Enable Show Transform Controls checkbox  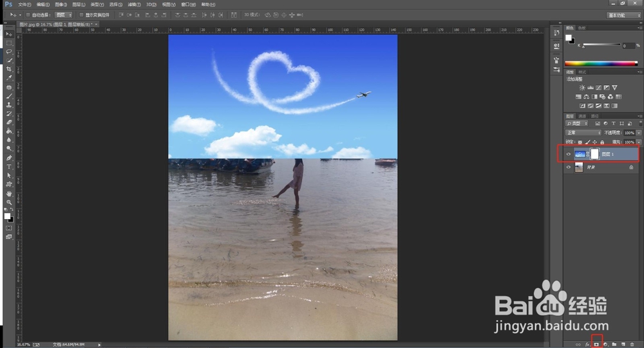(81, 15)
